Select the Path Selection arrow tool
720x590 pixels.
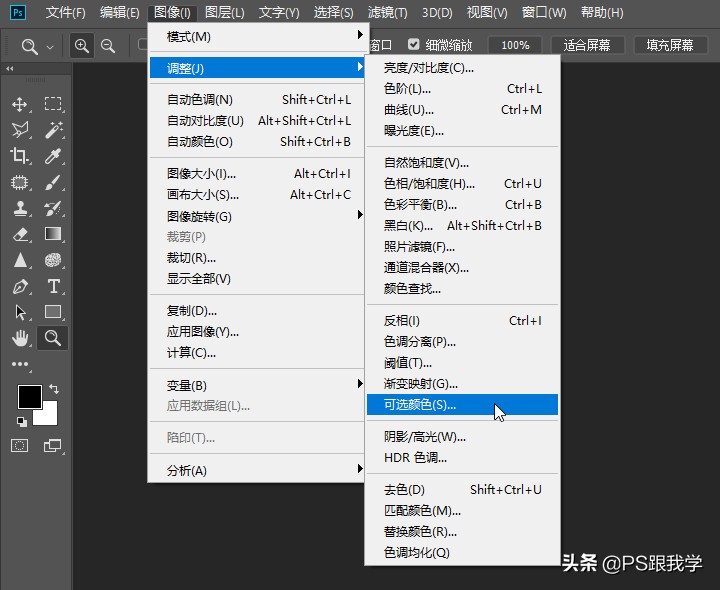tap(20, 312)
